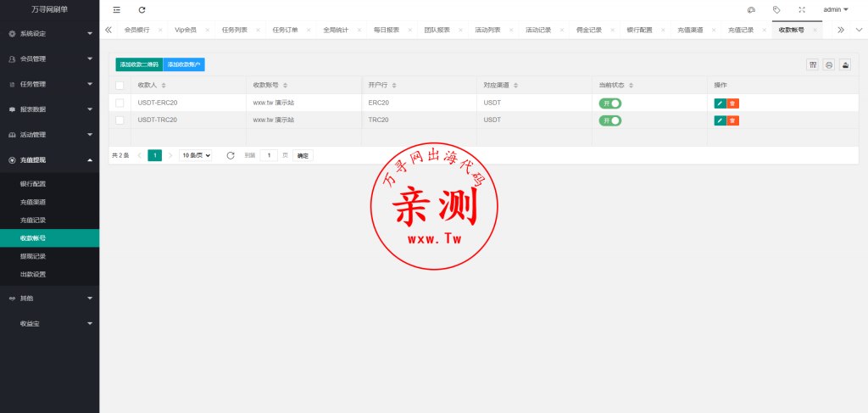Enter fullscreen with the expand icon
The height and width of the screenshot is (413, 868).
[802, 9]
